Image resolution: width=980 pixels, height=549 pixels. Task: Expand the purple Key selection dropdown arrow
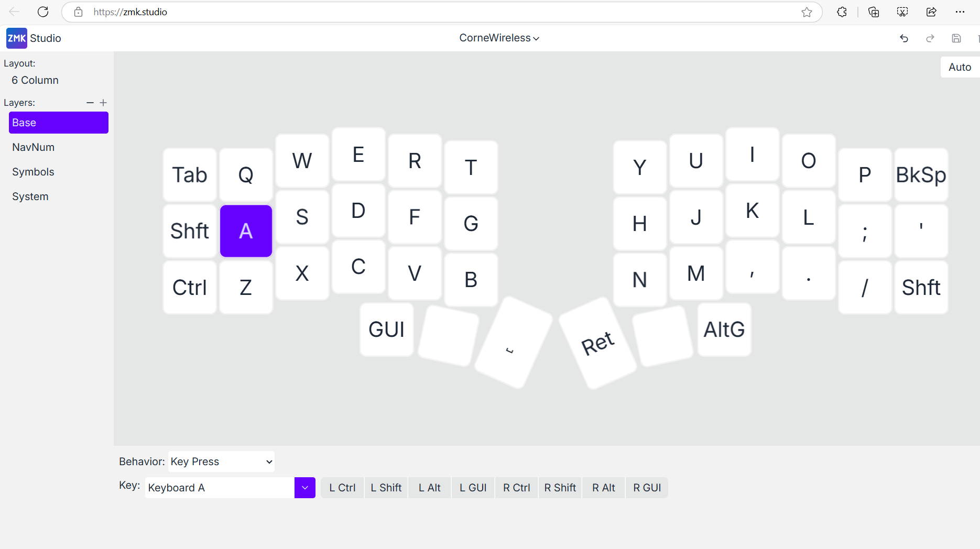tap(304, 488)
